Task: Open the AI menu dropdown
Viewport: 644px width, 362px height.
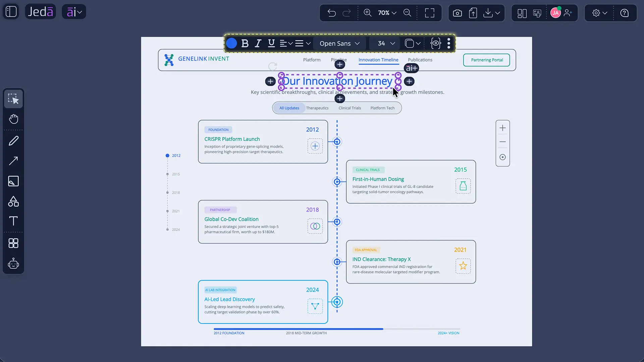Action: coord(74,12)
